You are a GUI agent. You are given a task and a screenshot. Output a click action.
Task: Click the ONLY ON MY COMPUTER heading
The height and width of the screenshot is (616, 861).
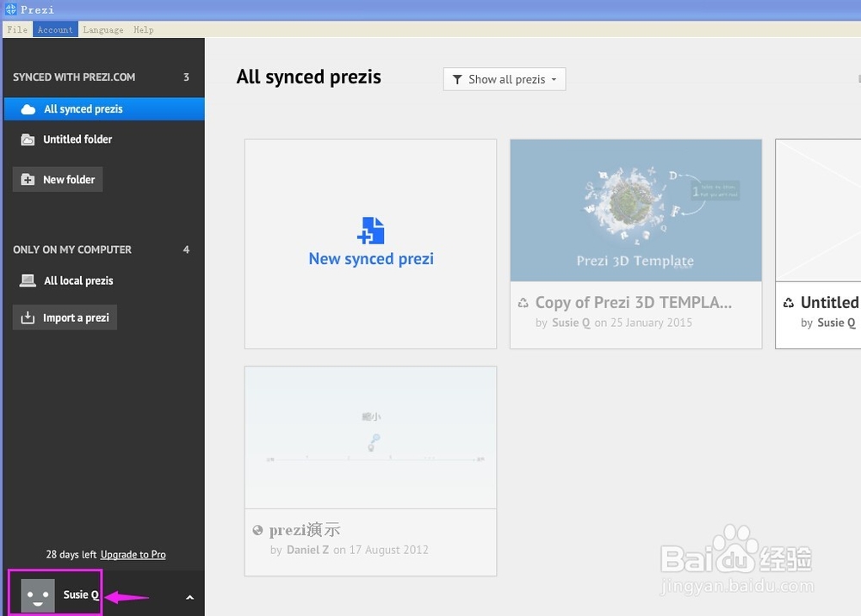pos(72,249)
